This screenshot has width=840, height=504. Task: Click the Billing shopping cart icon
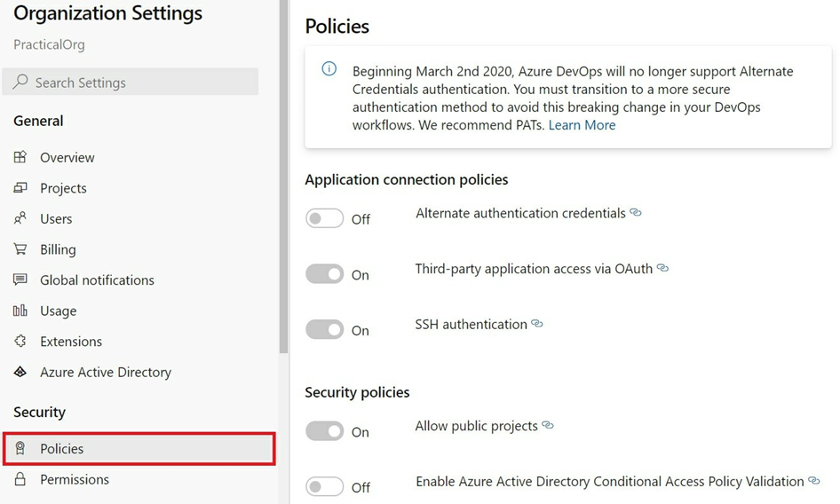click(x=20, y=249)
